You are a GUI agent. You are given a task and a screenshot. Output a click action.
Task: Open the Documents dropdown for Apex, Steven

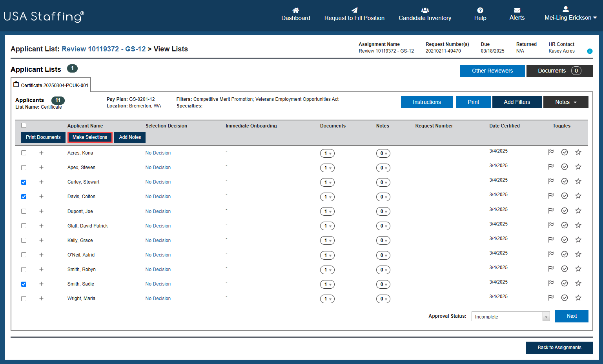[x=327, y=168]
